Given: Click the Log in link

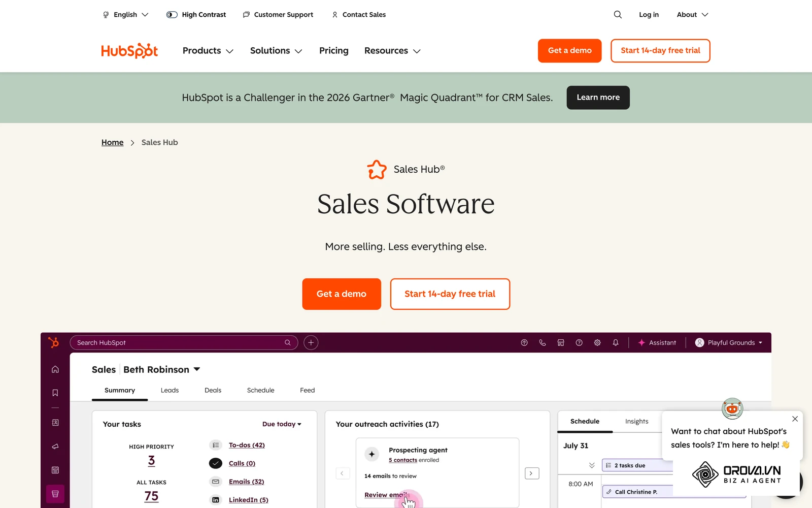Looking at the screenshot, I should (x=649, y=15).
